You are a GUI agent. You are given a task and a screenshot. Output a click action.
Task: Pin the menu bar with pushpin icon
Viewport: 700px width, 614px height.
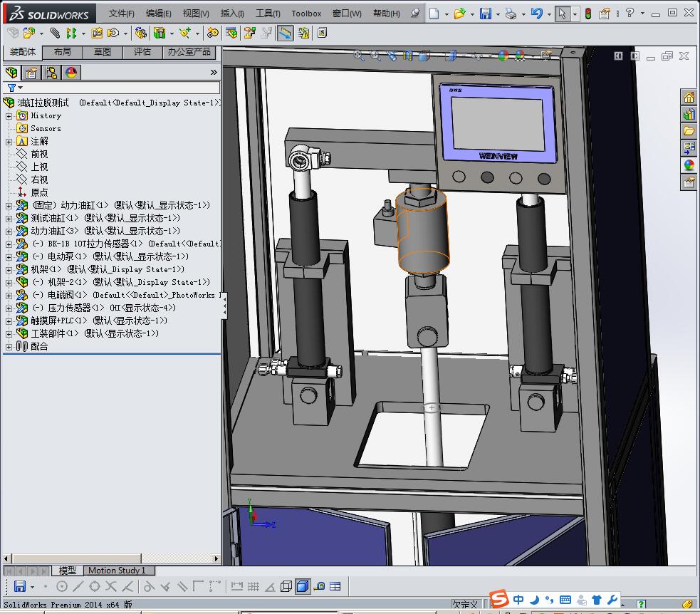pyautogui.click(x=415, y=14)
